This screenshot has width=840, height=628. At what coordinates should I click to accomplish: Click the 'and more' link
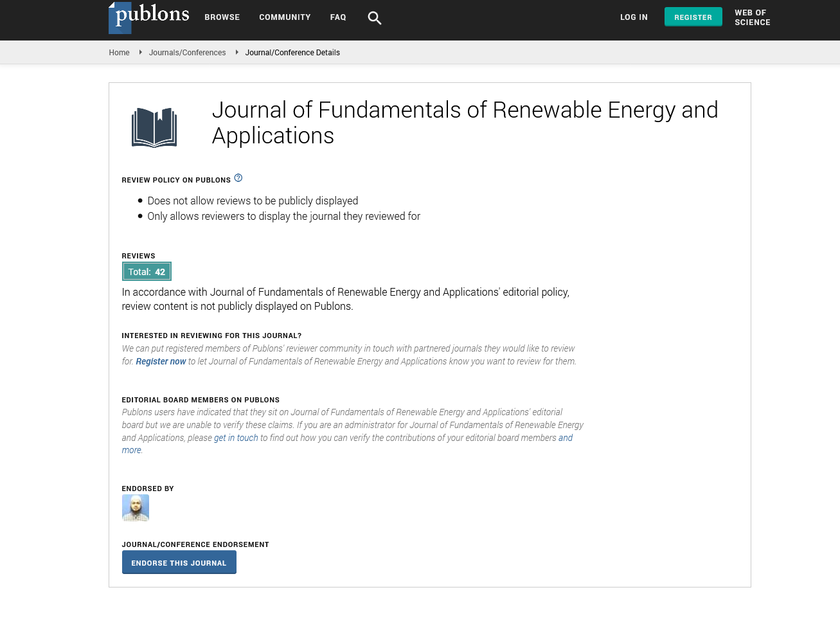[x=565, y=438]
